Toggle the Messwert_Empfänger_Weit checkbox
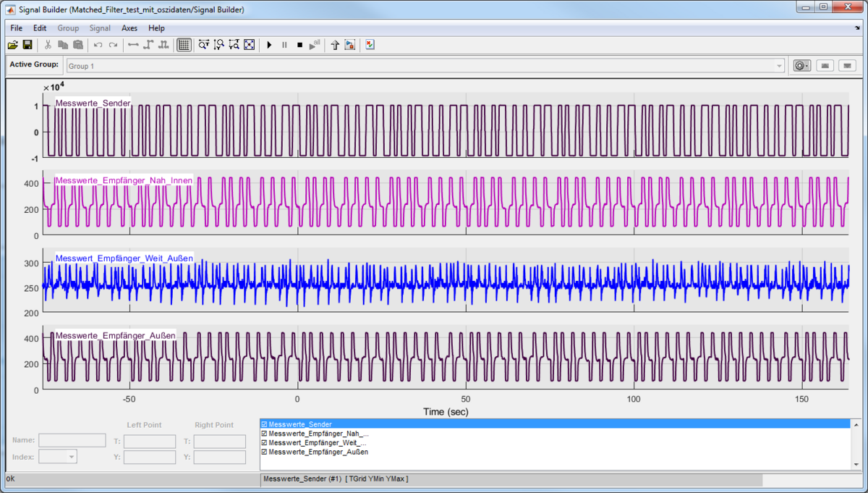Image resolution: width=868 pixels, height=493 pixels. point(265,442)
